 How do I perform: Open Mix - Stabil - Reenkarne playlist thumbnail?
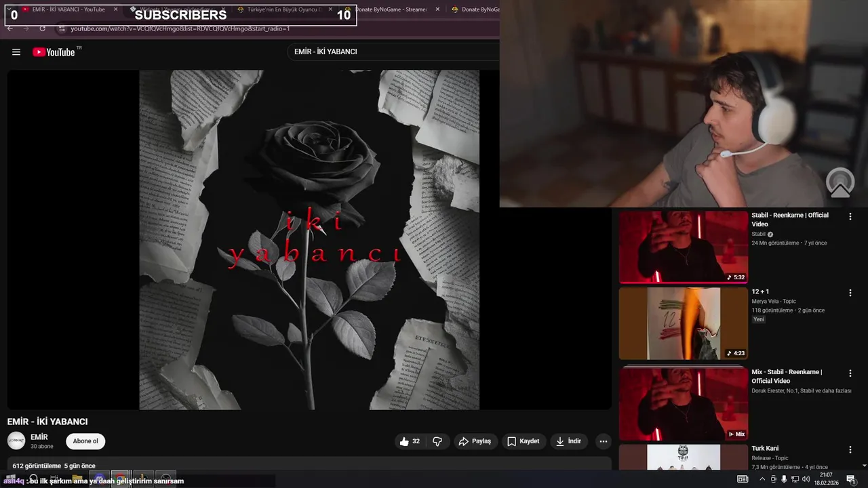(x=683, y=403)
